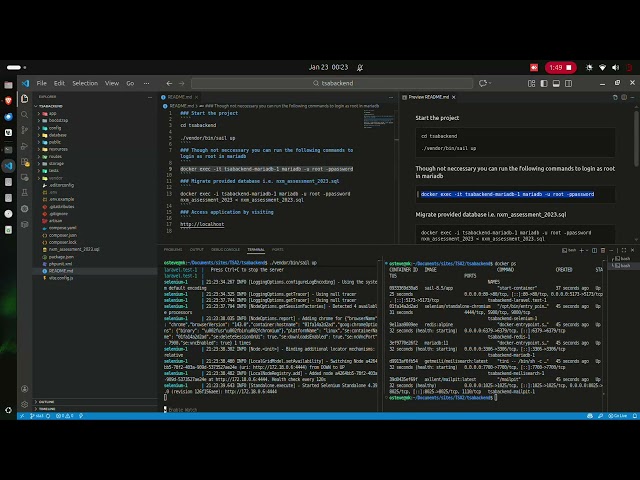Viewport: 640px width, 480px height.
Task: Navigate back with the arrow in title bar
Action: pos(169,83)
